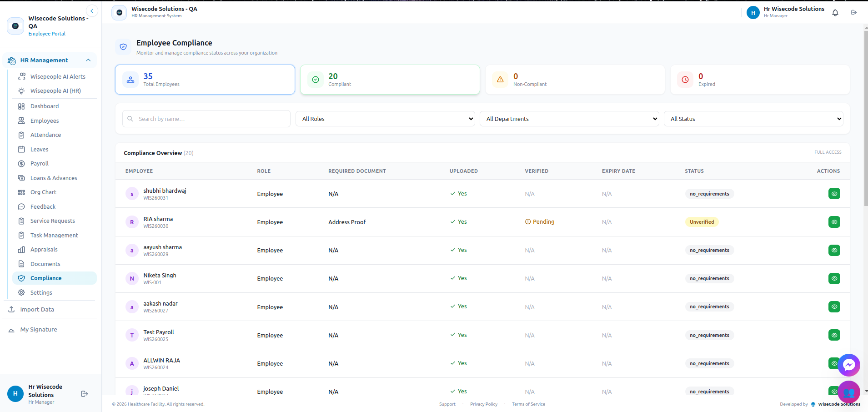Click the Expired clock icon
This screenshot has height=412, width=868.
point(685,80)
